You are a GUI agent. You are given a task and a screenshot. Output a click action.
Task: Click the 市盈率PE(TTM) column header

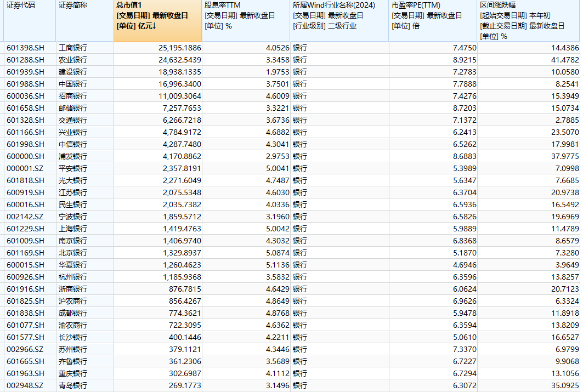(433, 20)
